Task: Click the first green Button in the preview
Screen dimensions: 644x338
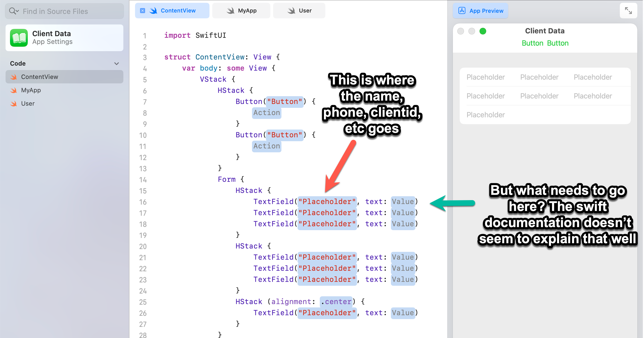Action: [x=532, y=43]
